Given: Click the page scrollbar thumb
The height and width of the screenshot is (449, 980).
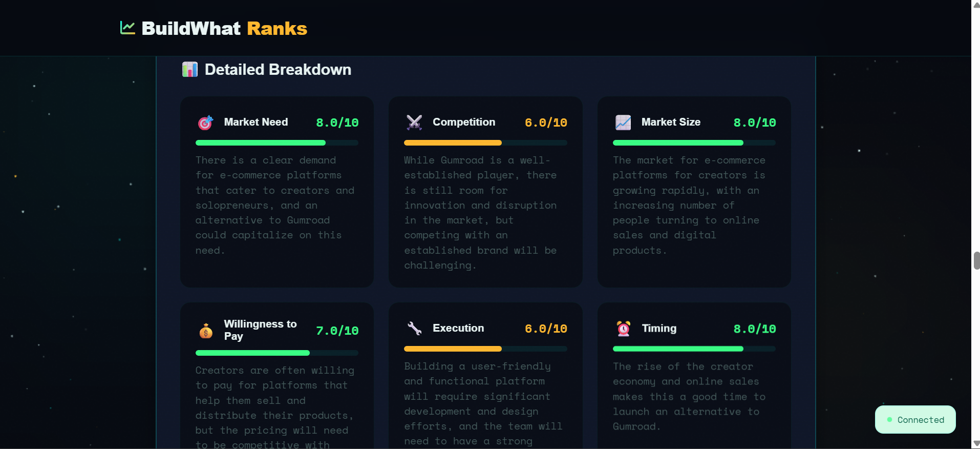Looking at the screenshot, I should 976,260.
